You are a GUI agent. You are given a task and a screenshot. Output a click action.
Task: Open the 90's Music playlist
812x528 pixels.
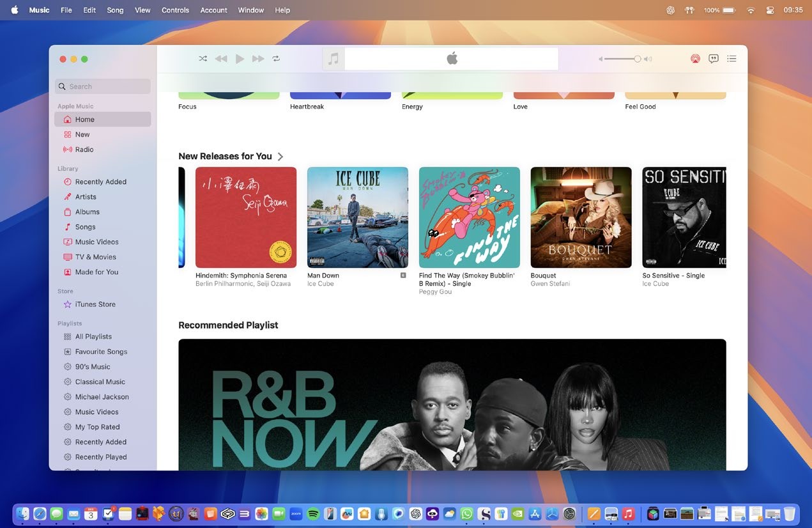point(103,367)
